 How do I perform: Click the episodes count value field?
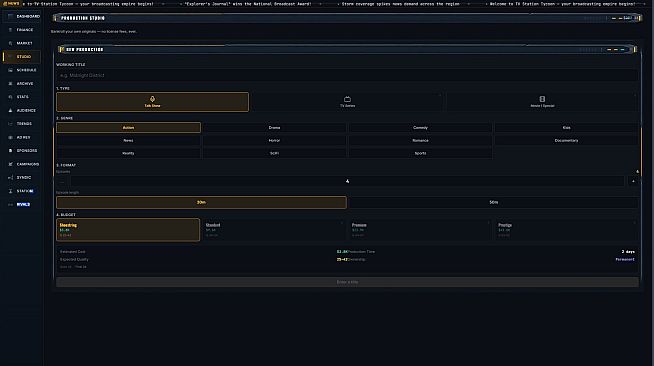point(347,181)
